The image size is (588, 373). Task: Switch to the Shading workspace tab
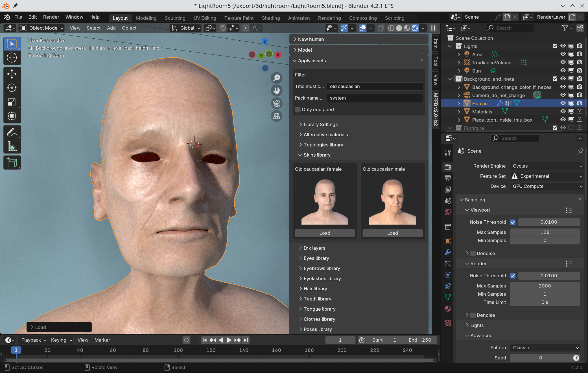tap(271, 18)
